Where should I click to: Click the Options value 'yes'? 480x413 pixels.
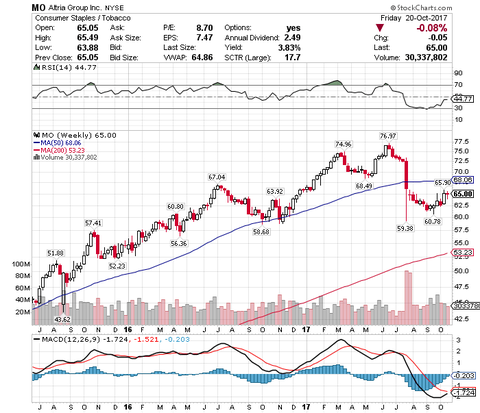point(293,28)
